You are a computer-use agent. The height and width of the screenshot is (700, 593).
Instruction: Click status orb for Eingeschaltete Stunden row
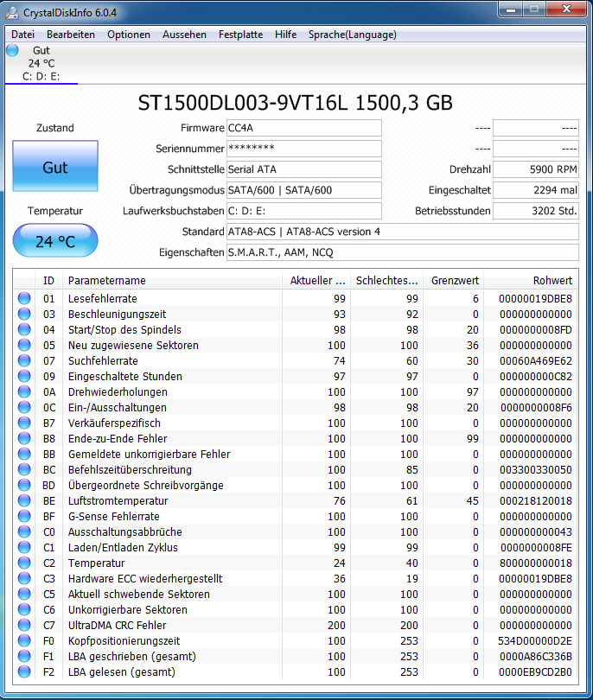click(24, 376)
